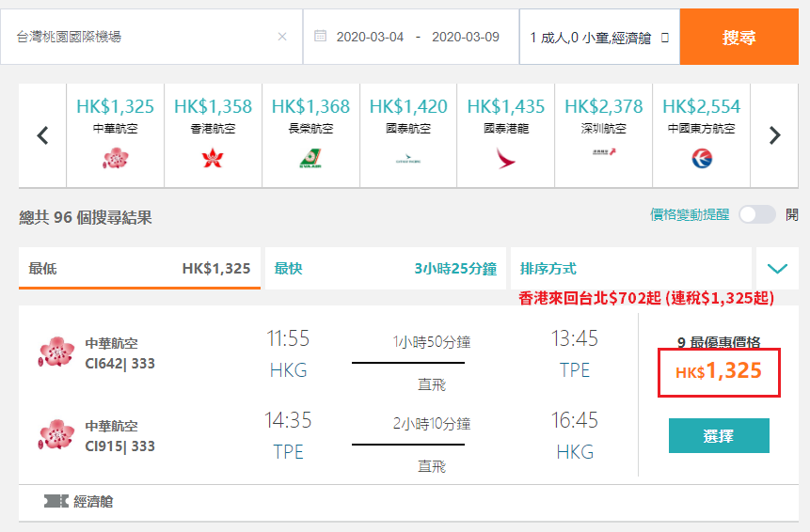The image size is (810, 532).
Task: Click the 16:45 arrival time
Action: coord(575,420)
